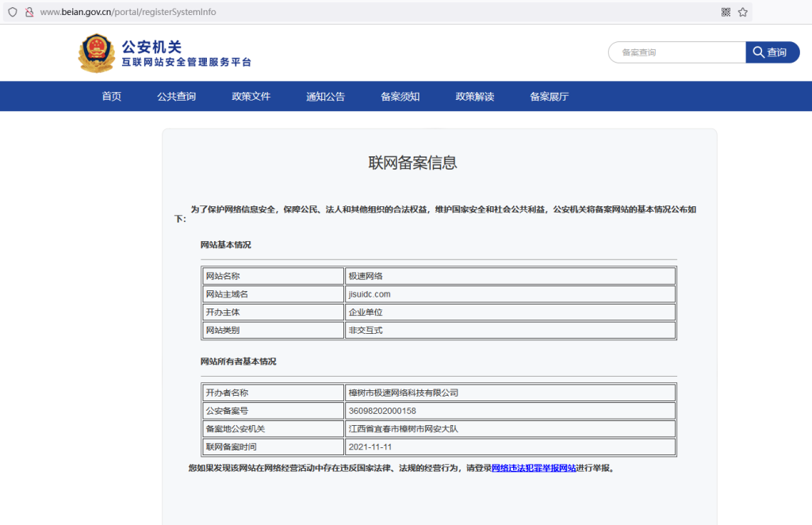Click the 樟树市极速网络科技有限公司 owner cell
The width and height of the screenshot is (812, 525).
510,393
